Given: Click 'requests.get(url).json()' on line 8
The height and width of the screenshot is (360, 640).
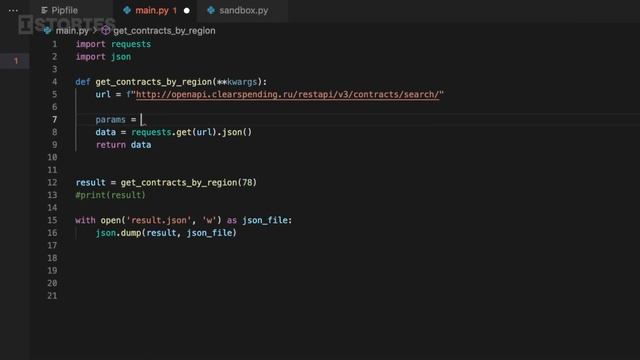Looking at the screenshot, I should (191, 132).
